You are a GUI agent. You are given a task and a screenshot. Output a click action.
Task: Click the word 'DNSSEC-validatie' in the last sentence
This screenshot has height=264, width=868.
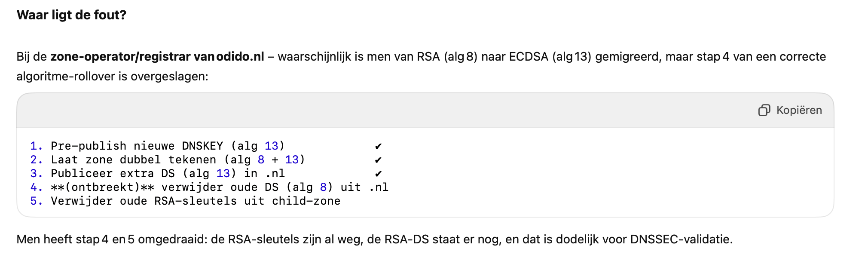[x=680, y=239]
